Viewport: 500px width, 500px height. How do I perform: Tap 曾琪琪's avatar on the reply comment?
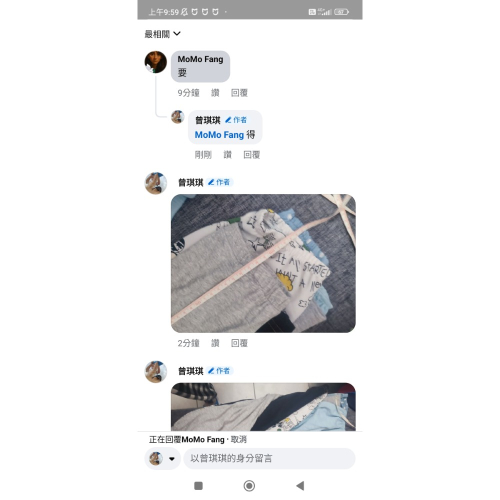(x=178, y=117)
